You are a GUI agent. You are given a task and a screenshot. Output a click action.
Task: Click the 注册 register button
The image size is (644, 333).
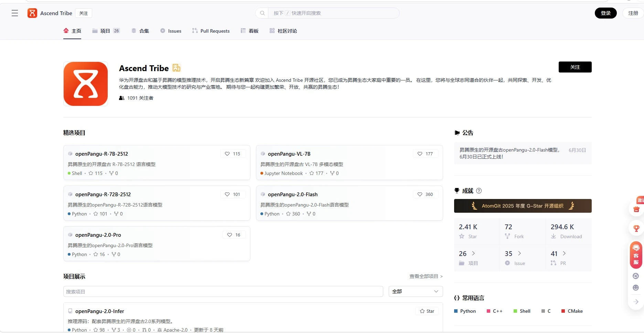point(633,13)
